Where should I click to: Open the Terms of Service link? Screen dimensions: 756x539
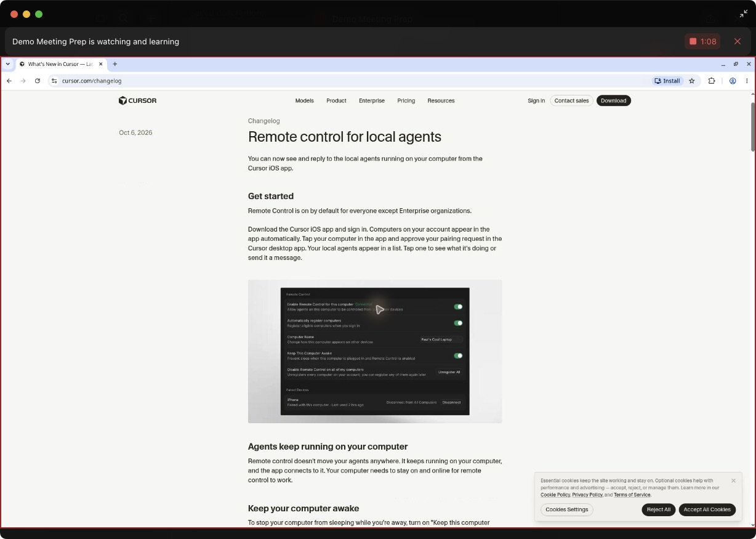(x=632, y=495)
